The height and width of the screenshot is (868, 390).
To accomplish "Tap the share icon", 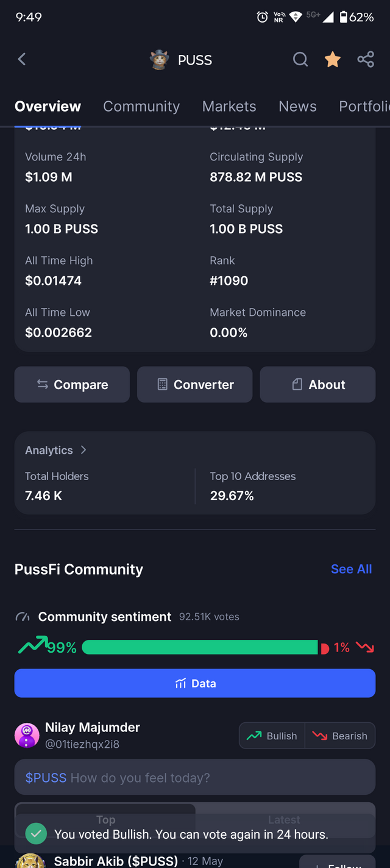I will 366,59.
